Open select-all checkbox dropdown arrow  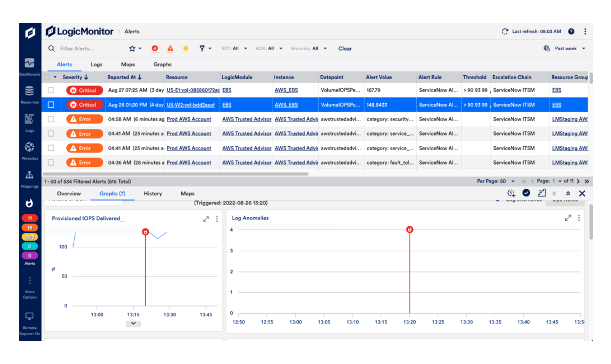[x=55, y=77]
